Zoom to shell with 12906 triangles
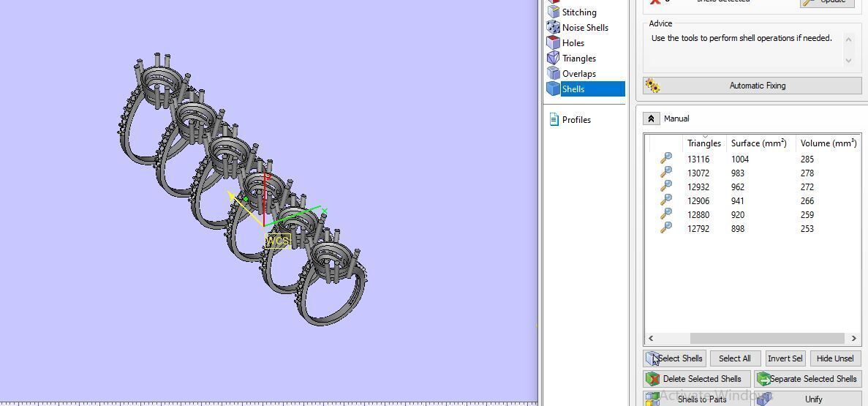This screenshot has width=868, height=406. pos(666,200)
